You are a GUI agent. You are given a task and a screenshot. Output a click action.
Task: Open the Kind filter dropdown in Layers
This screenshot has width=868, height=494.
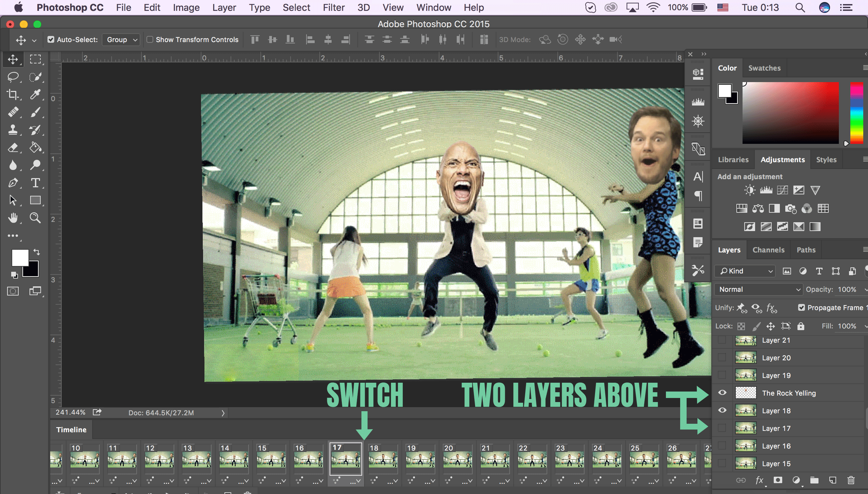pyautogui.click(x=745, y=271)
